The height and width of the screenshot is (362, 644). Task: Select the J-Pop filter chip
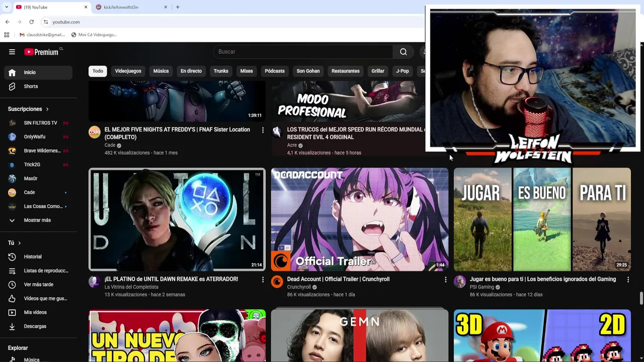(403, 71)
